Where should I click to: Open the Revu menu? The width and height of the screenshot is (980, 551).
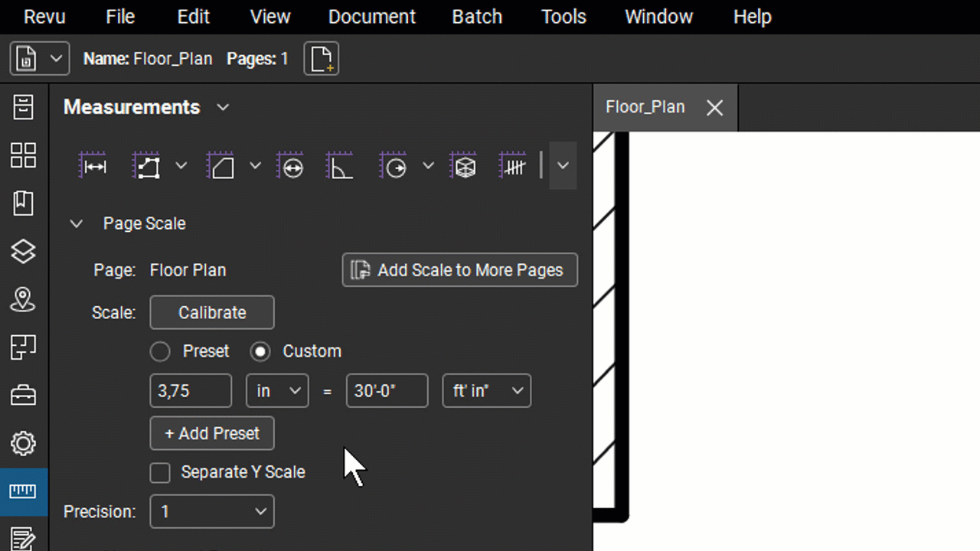click(x=44, y=17)
